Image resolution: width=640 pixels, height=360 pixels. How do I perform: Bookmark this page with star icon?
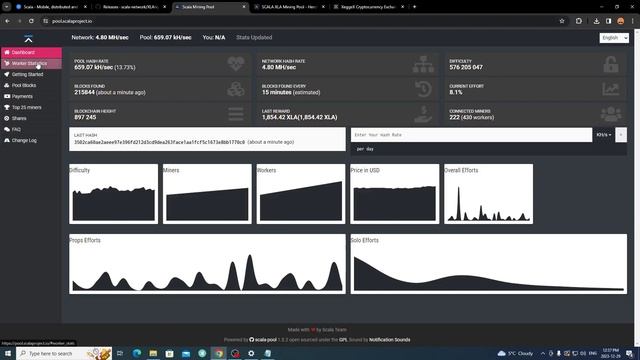click(562, 21)
